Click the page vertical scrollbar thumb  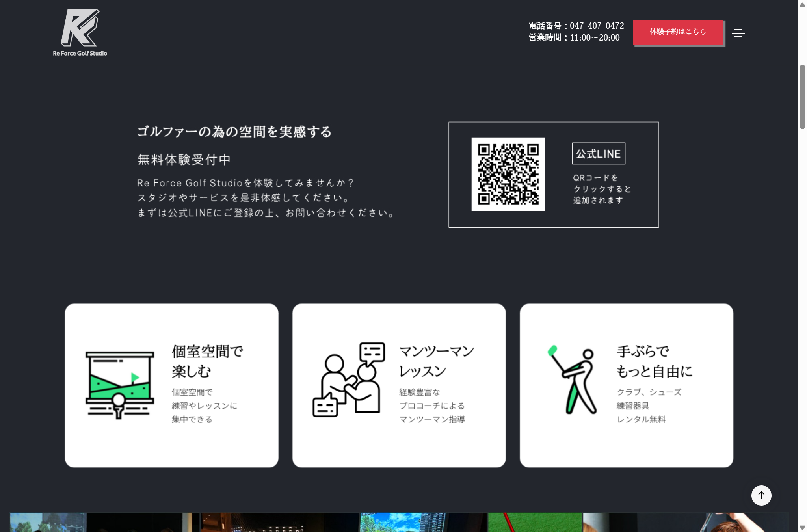802,97
